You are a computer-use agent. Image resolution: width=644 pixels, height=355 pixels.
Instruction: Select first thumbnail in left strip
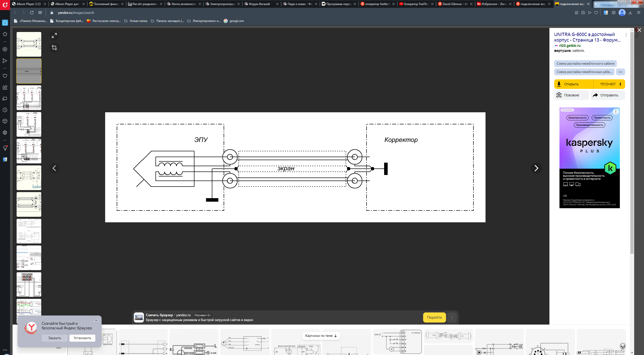click(x=29, y=44)
